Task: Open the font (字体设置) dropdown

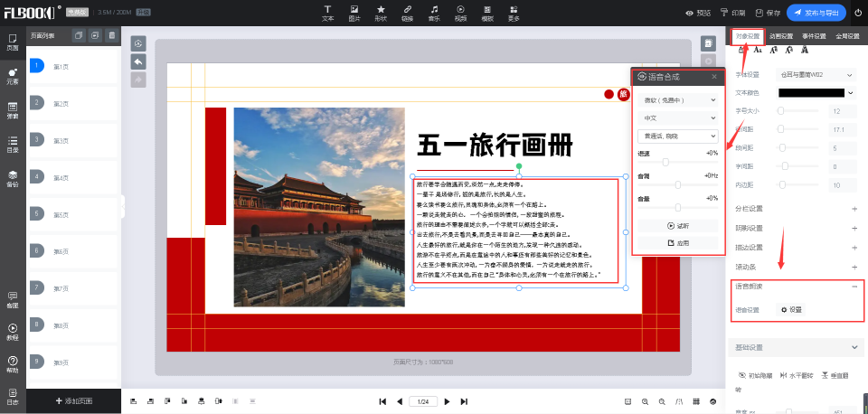Action: tap(816, 75)
